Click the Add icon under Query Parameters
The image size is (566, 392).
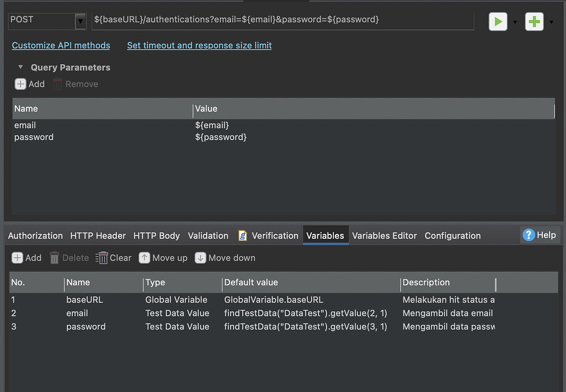20,84
